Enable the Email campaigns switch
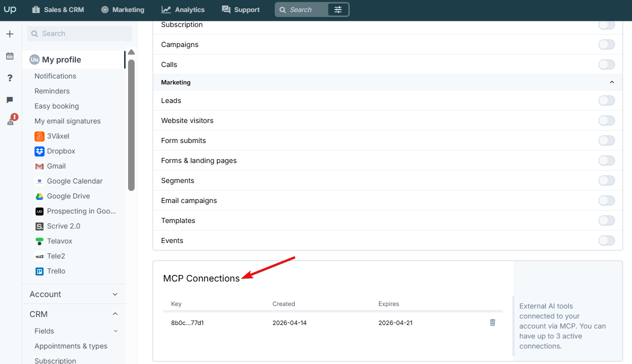This screenshot has width=632, height=364. pos(606,200)
